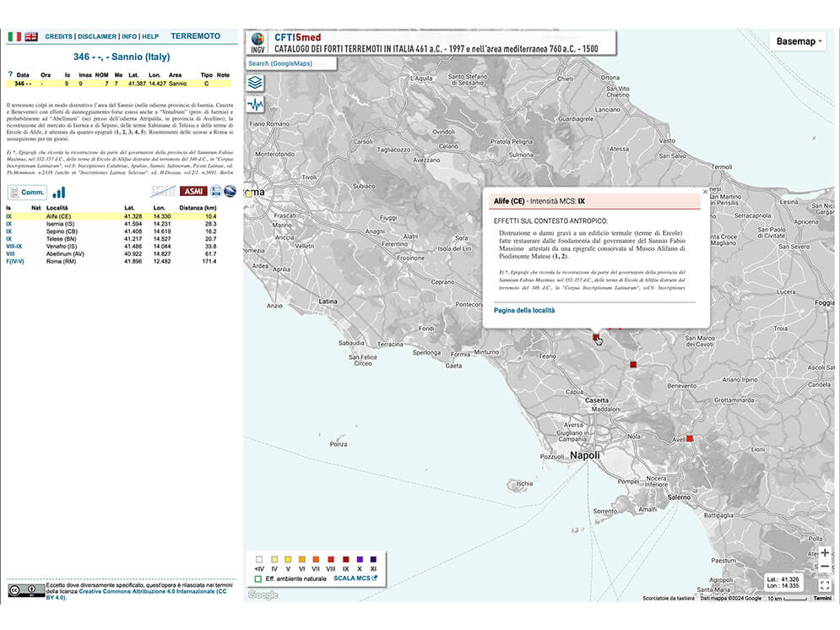Click the Telese red square marker near Benevento
Viewport: 840px width, 630px height.
point(633,364)
